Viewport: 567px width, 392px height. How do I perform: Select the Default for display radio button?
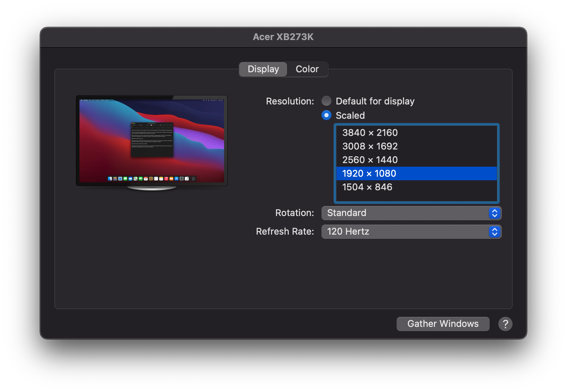pyautogui.click(x=326, y=101)
